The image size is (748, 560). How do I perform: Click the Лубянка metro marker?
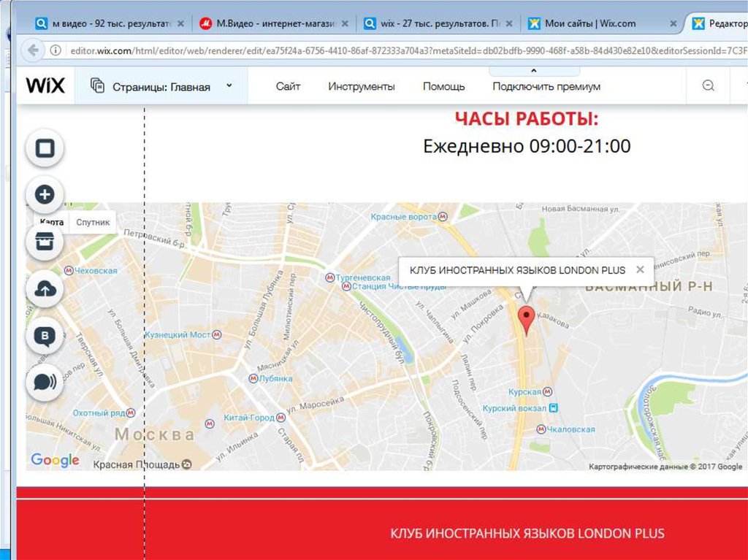point(253,378)
